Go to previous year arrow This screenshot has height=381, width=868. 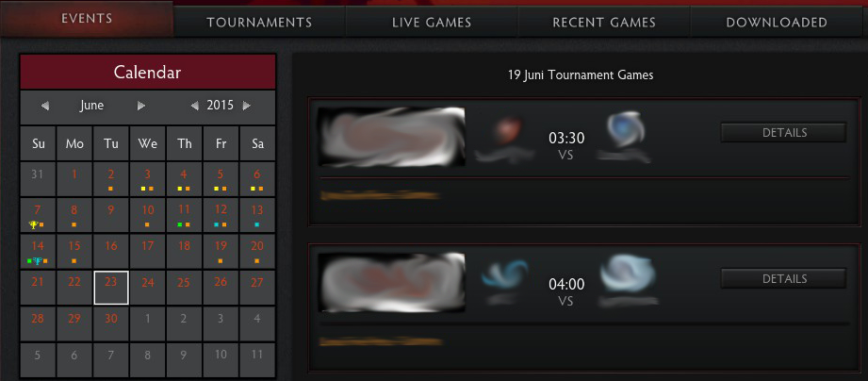[x=194, y=106]
